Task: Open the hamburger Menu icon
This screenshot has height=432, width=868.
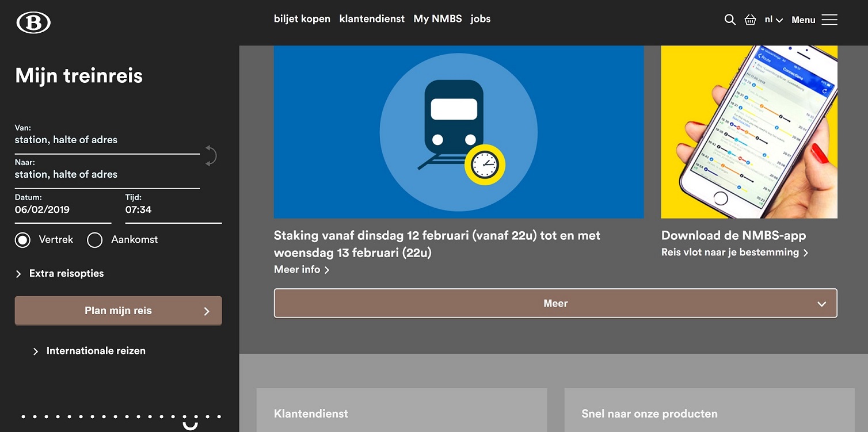Action: (829, 20)
